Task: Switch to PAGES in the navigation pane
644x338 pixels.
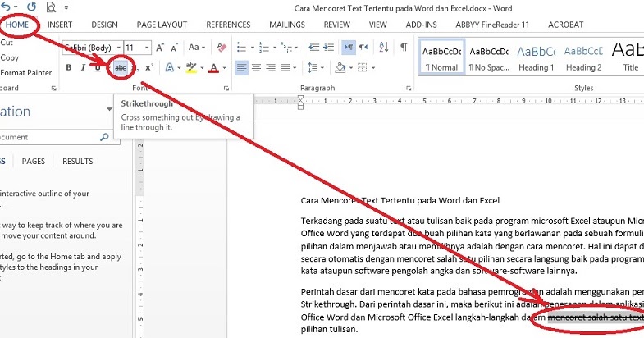Action: click(34, 162)
